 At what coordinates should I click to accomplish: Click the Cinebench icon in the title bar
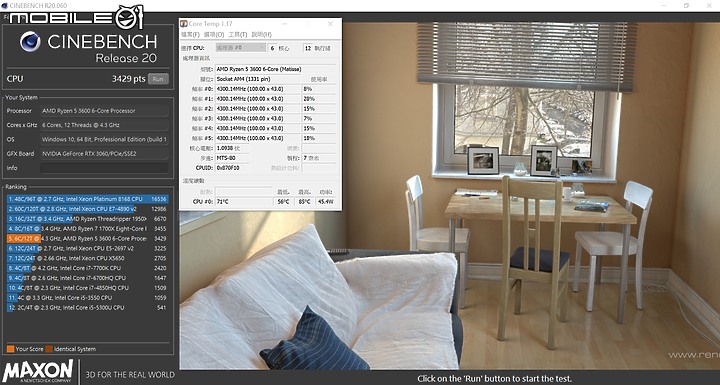point(4,6)
